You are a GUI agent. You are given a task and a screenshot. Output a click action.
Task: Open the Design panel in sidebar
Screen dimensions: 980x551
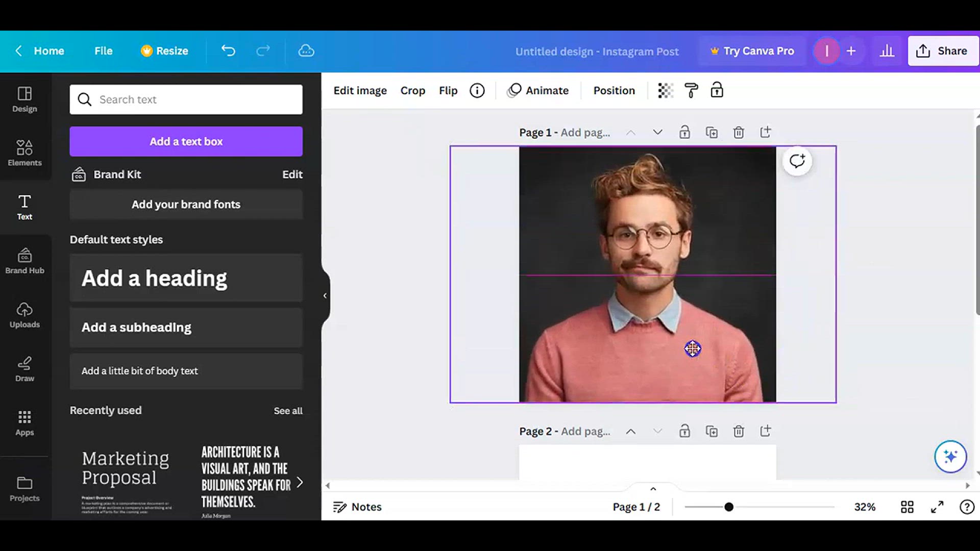click(24, 99)
